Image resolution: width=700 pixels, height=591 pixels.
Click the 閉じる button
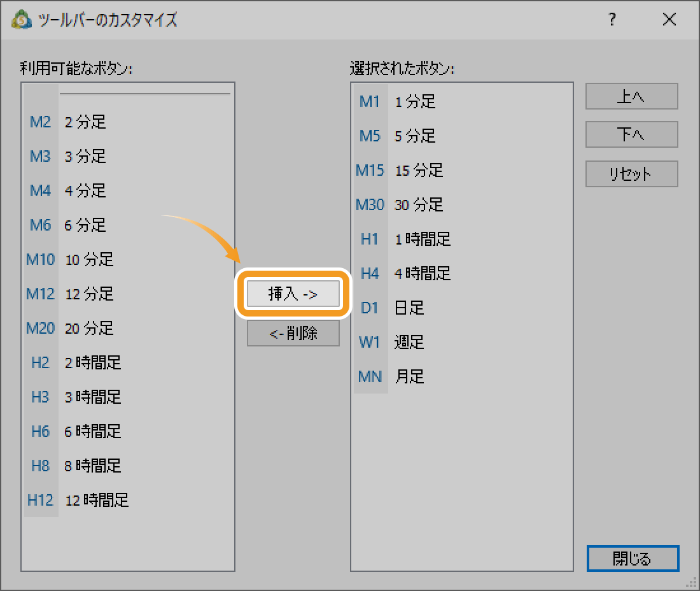[633, 559]
